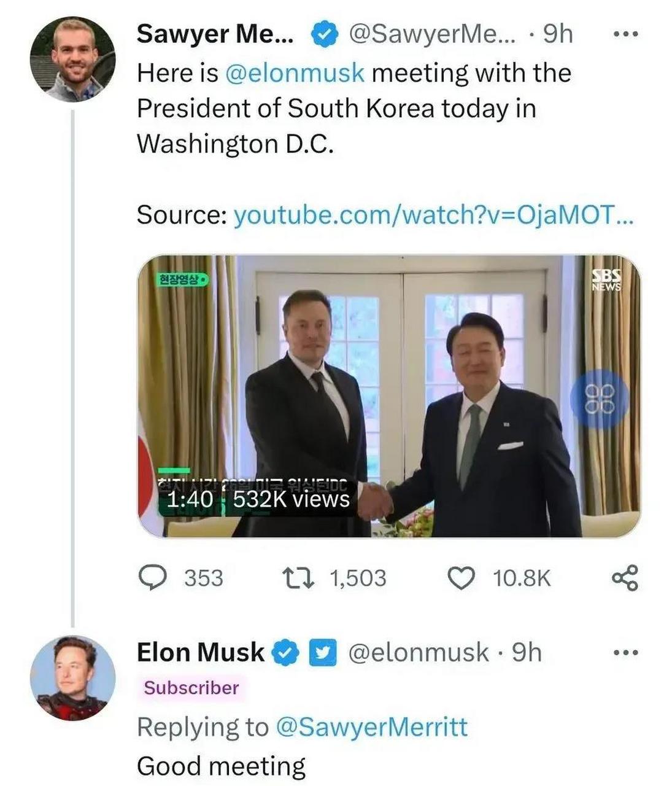The height and width of the screenshot is (786, 672).
Task: Click the Sawyer Me... display name
Action: (215, 34)
